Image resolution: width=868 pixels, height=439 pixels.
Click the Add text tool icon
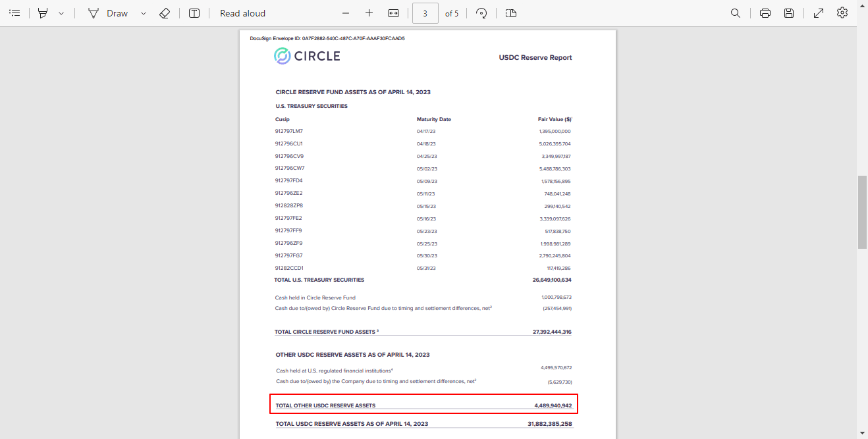point(194,13)
